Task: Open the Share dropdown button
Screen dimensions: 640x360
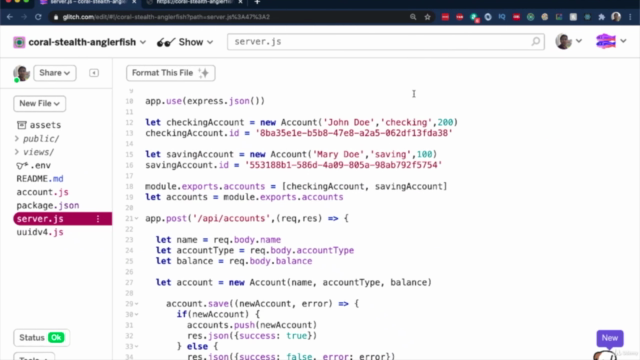Action: pyautogui.click(x=54, y=73)
